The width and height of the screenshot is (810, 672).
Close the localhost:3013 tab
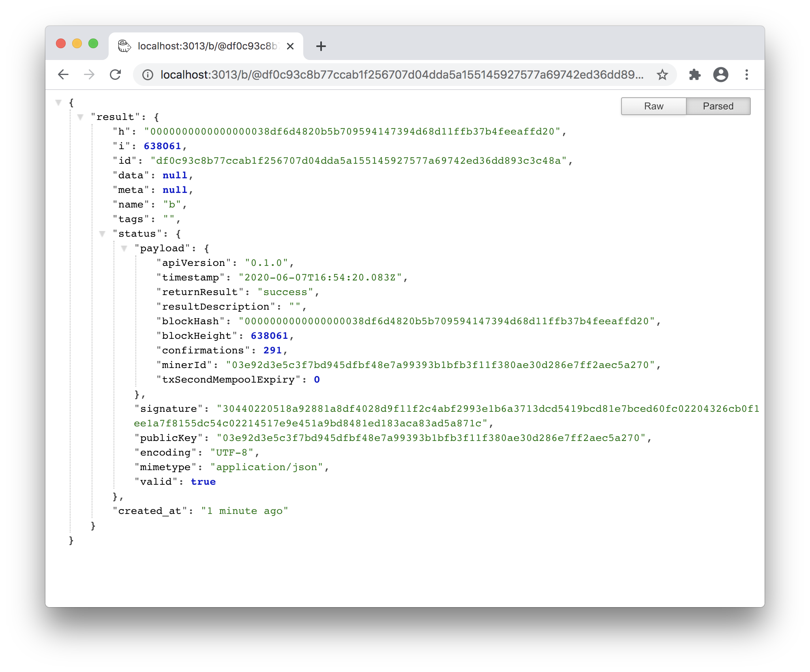tap(290, 46)
